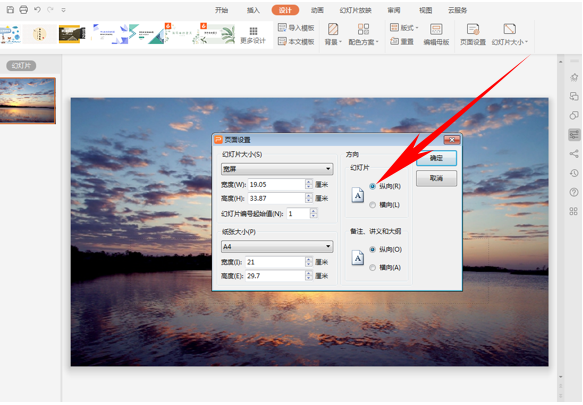Open the 页面设置 page setup tool
Image resolution: width=583 pixels, height=405 pixels.
pos(473,34)
